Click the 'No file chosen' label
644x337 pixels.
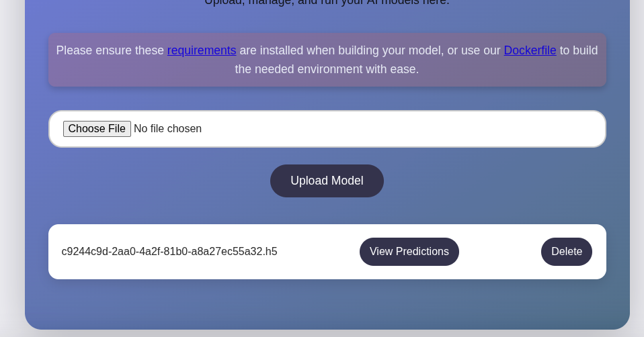167,129
